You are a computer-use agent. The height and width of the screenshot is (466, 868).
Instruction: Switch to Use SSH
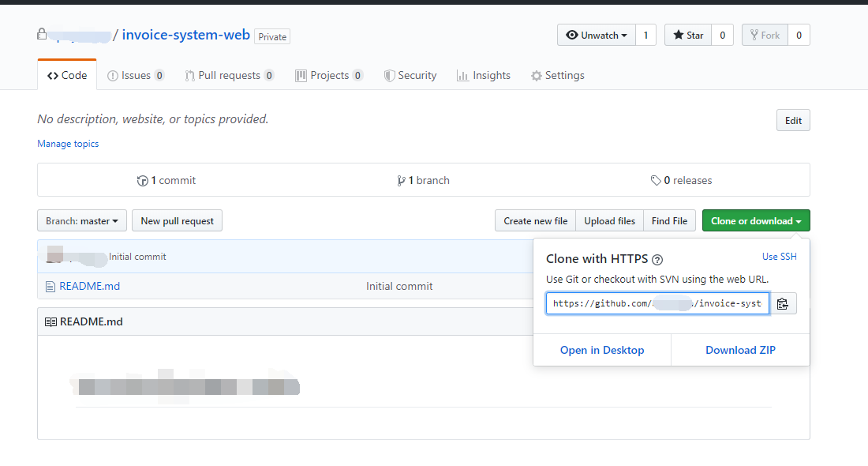pyautogui.click(x=780, y=257)
